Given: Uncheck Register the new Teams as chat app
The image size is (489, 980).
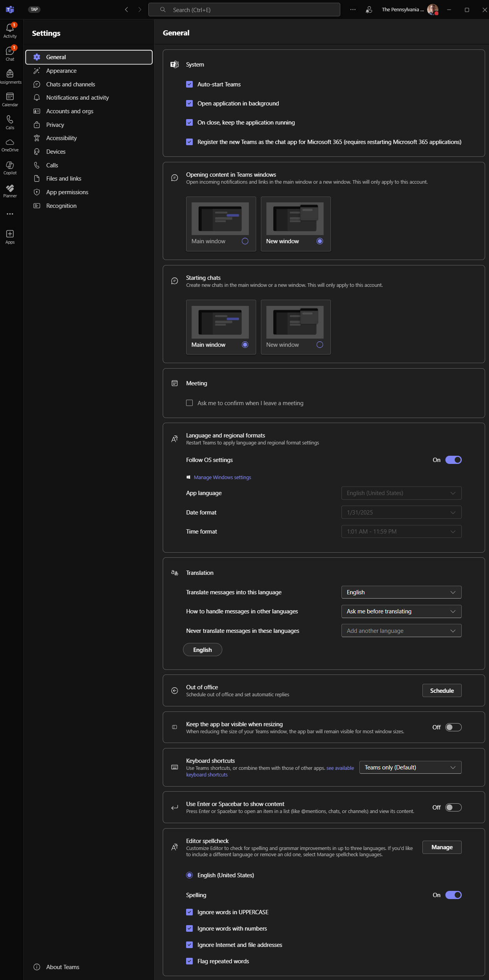Looking at the screenshot, I should (x=190, y=142).
